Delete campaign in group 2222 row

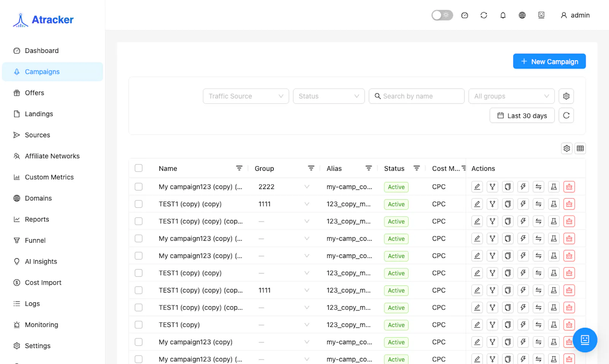[x=569, y=187]
